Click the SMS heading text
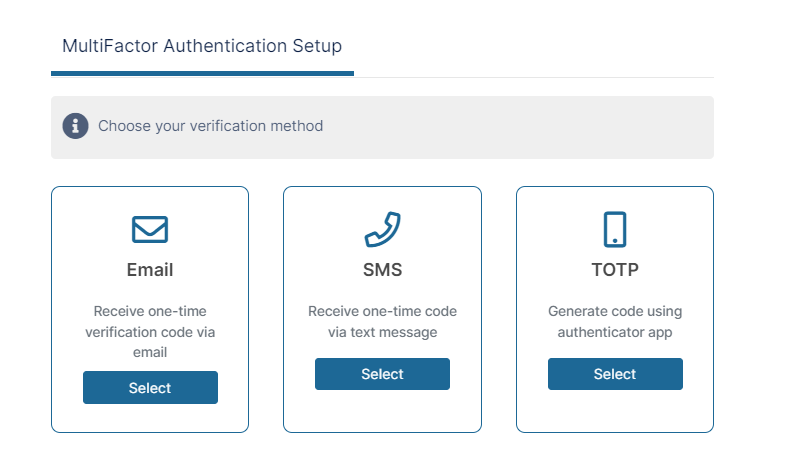This screenshot has height=457, width=792. (x=382, y=270)
